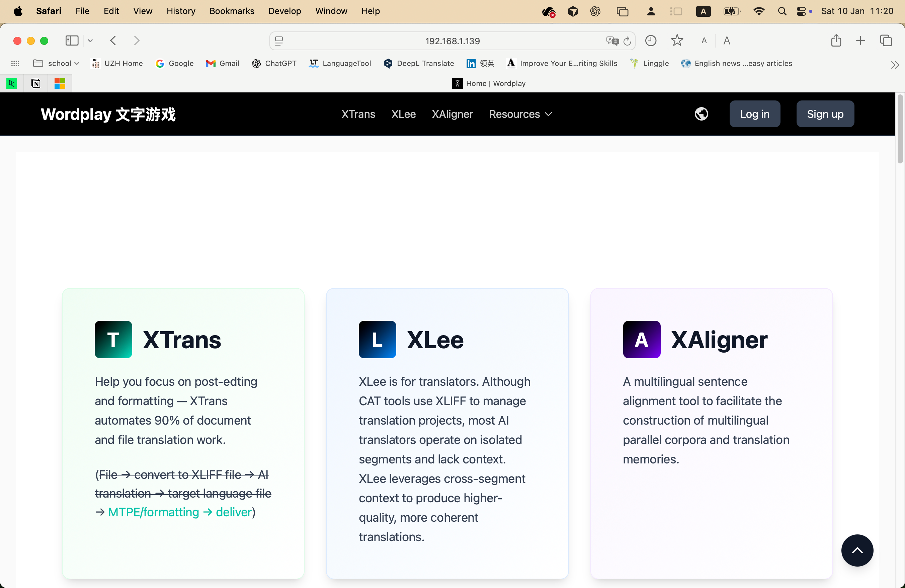Viewport: 905px width, 588px height.
Task: Reload the page with the refresh icon
Action: [x=627, y=41]
